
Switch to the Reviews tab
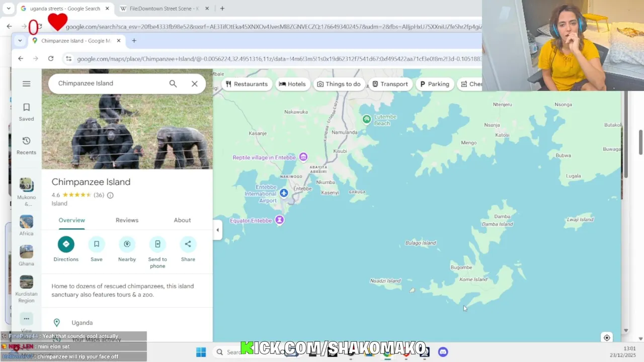(127, 220)
